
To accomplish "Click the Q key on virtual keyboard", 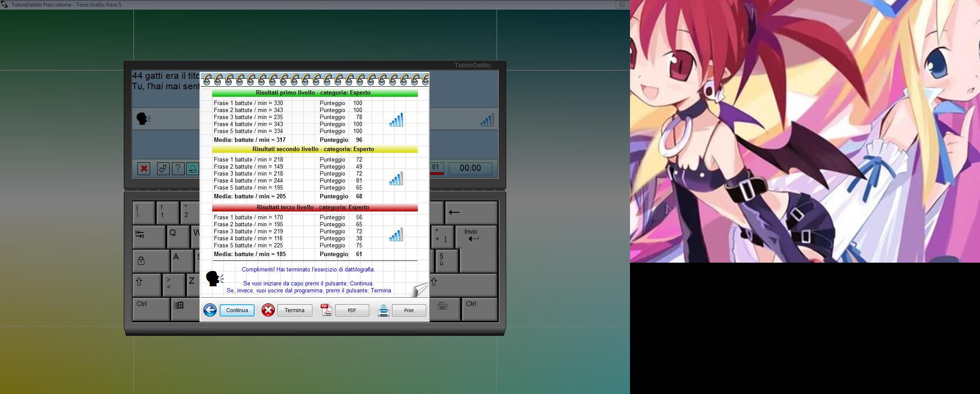I will click(178, 237).
